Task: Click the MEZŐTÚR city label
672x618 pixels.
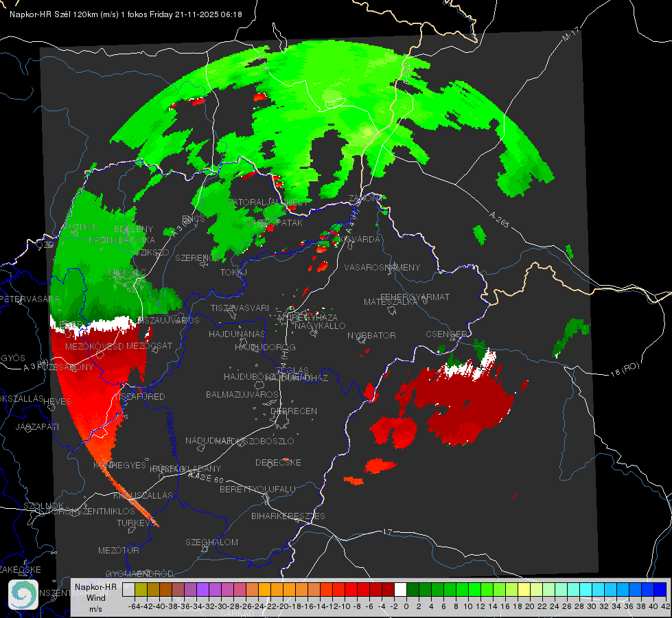Action: pos(119,550)
